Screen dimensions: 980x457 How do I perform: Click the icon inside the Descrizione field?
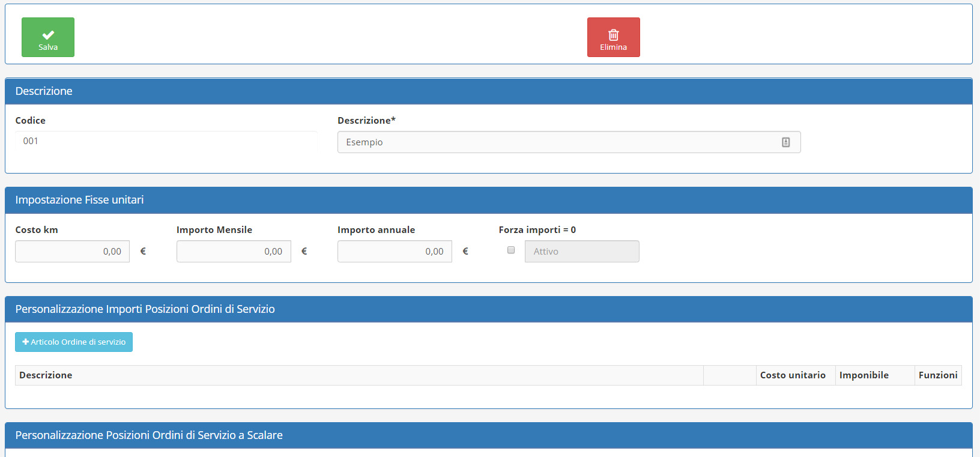coord(785,142)
